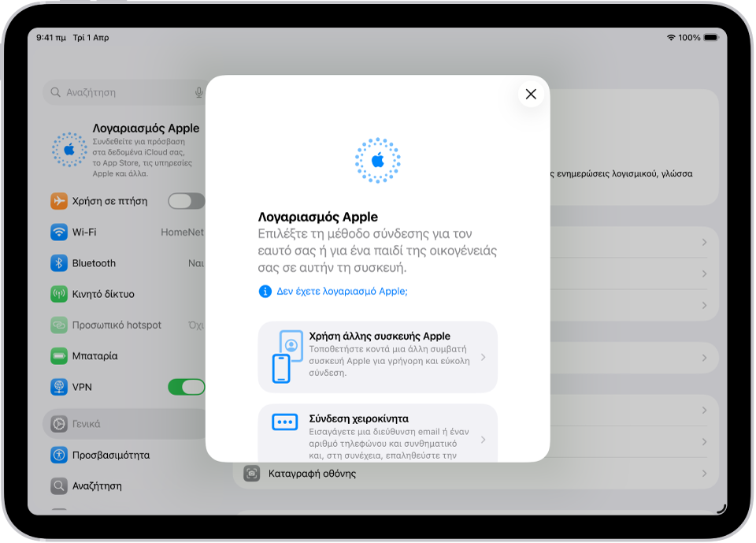Click the two-devices icon in 'Χρήση άλλης συσκευής Apple'
Viewport: 756px width, 543px height.
pyautogui.click(x=287, y=357)
